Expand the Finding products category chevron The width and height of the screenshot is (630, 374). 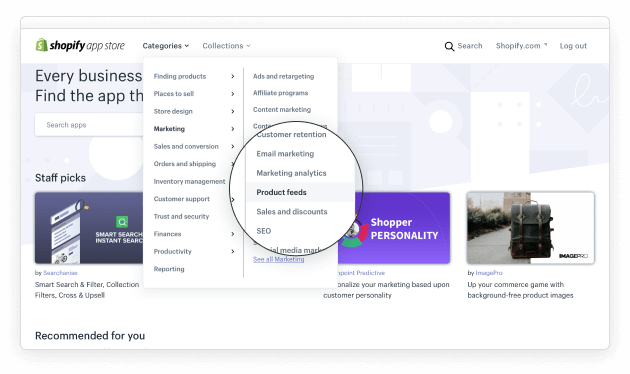click(x=233, y=76)
